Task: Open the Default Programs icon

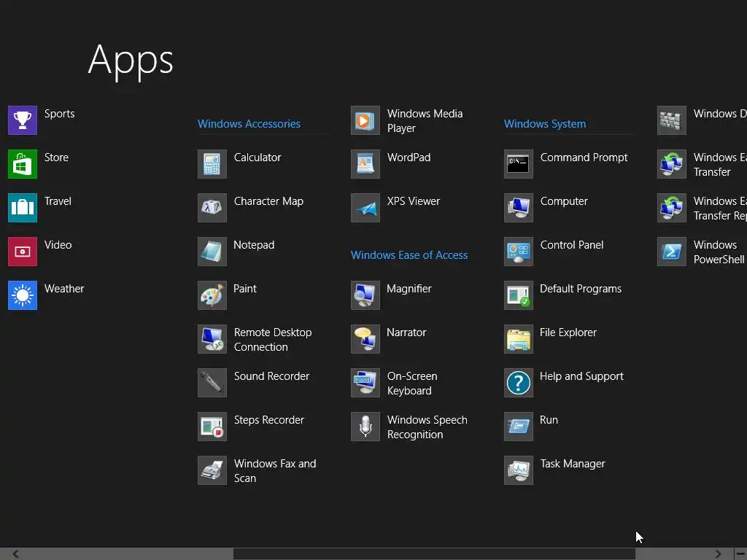Action: tap(519, 295)
